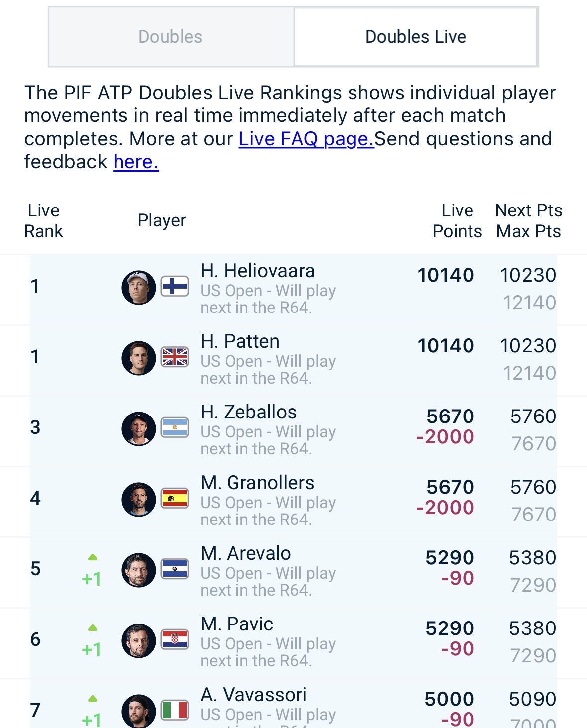Tap the Live Rank column header
Screen dimensions: 587x728
point(44,221)
